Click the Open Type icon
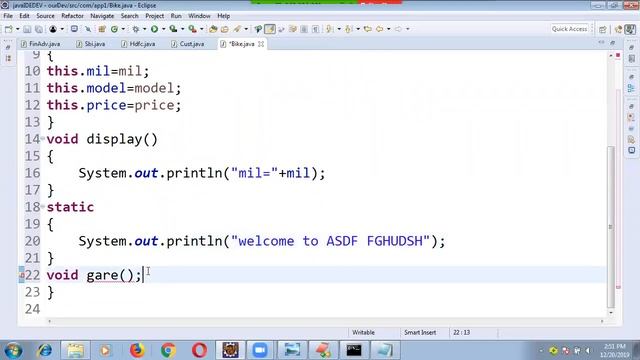The image size is (640, 360). click(x=213, y=29)
